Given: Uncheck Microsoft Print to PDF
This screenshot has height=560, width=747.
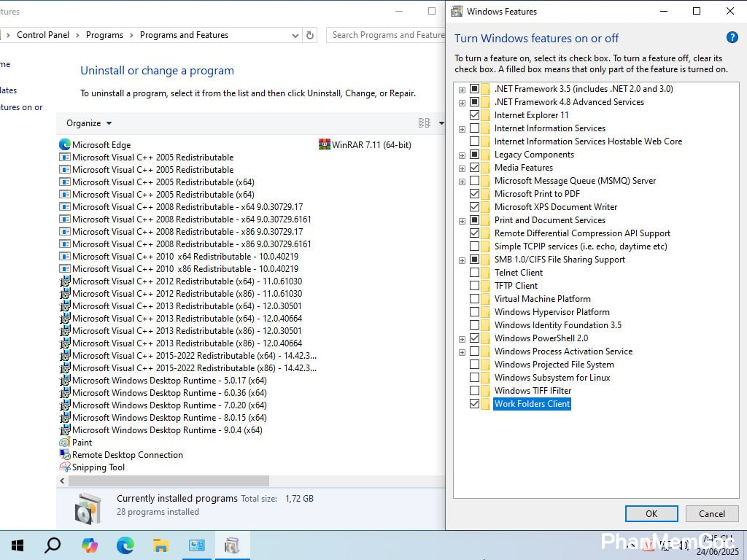Looking at the screenshot, I should pos(475,194).
